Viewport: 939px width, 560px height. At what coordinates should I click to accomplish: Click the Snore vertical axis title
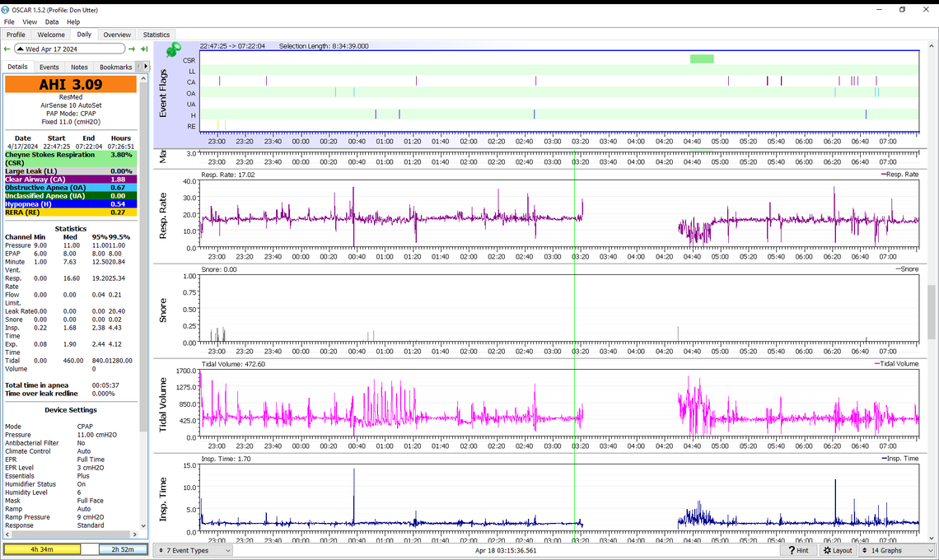coord(162,310)
